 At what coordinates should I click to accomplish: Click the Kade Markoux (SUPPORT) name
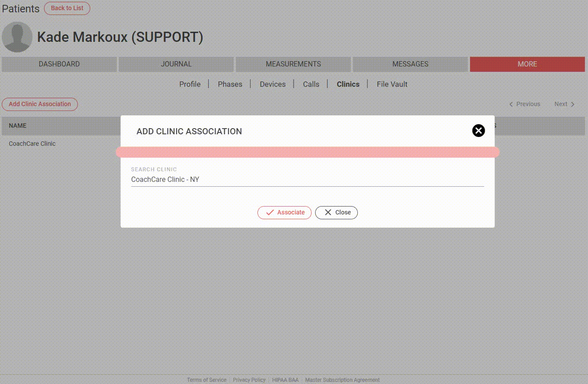[120, 37]
